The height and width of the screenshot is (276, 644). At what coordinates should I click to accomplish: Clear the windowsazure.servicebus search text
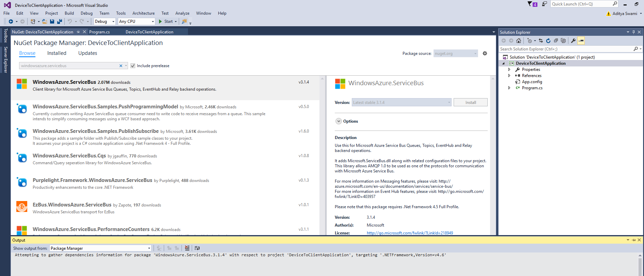pyautogui.click(x=121, y=66)
